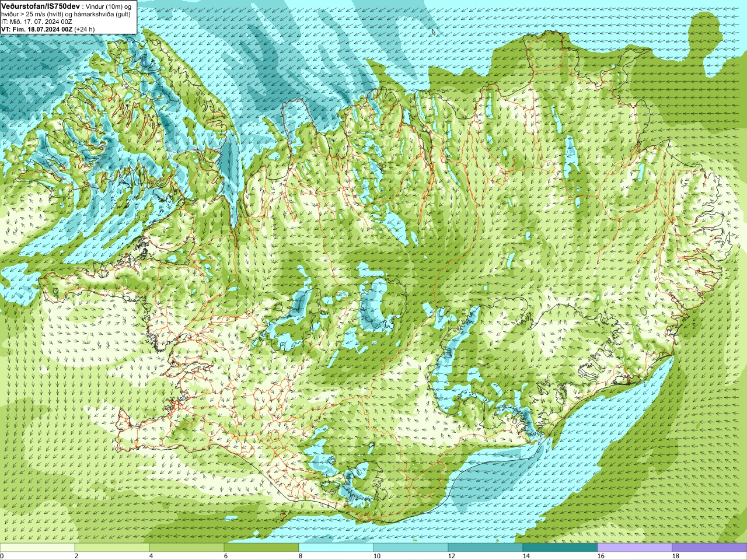Screen dimensions: 747x560
Task: Click the "hviður > 25 m/s (hvítt)" line
Action: coord(33,14)
